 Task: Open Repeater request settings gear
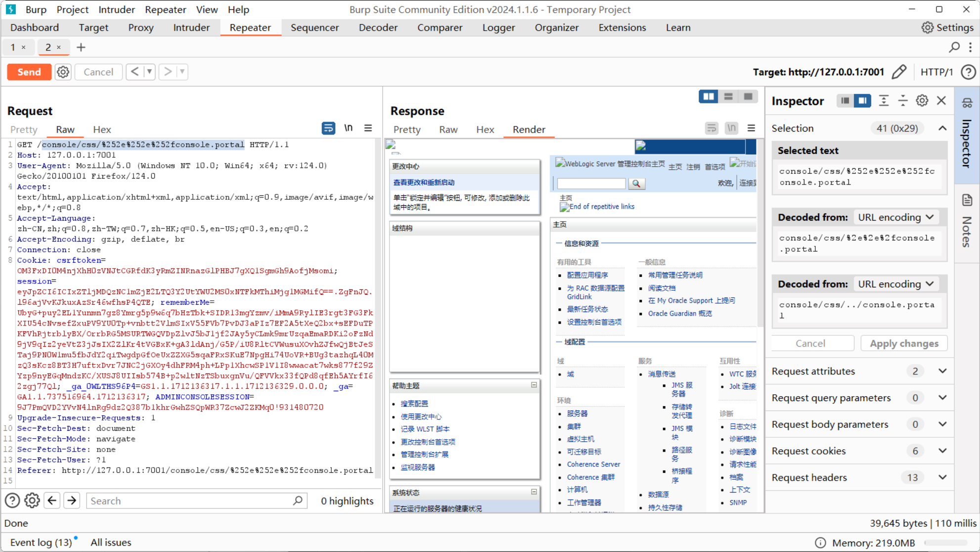coord(63,72)
